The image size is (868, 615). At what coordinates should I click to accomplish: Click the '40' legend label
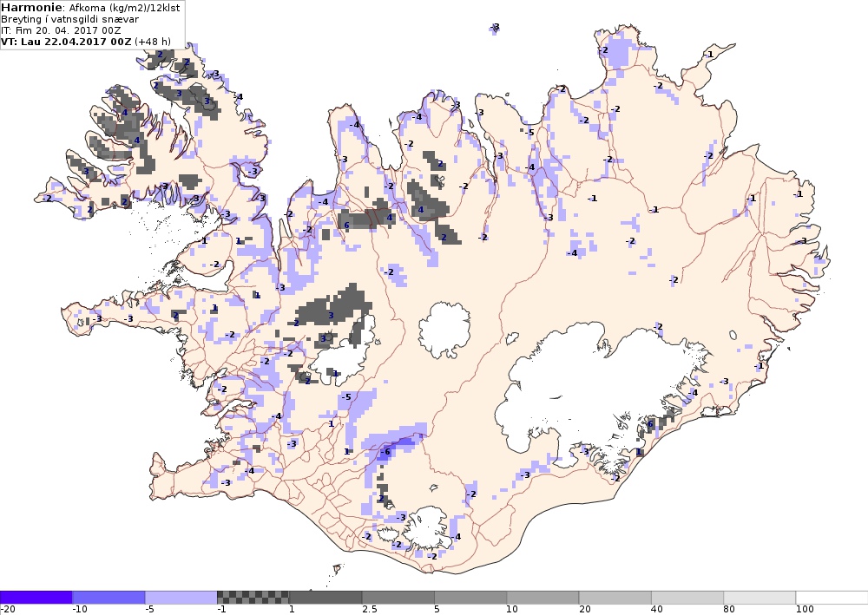tap(658, 610)
